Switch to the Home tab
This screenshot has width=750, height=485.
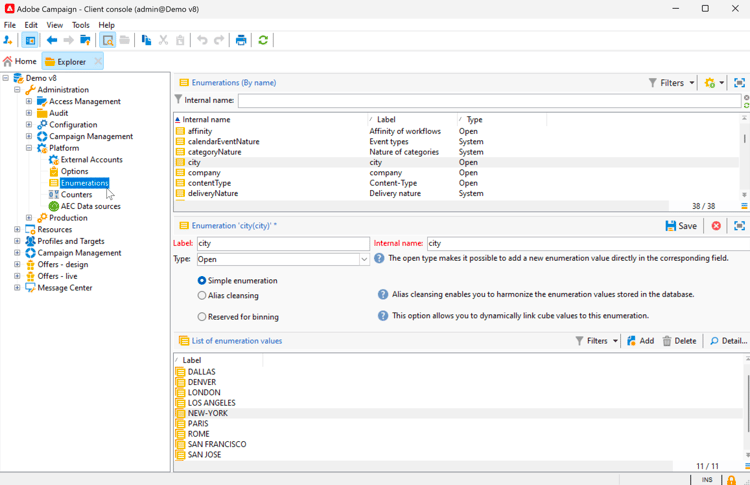[20, 62]
